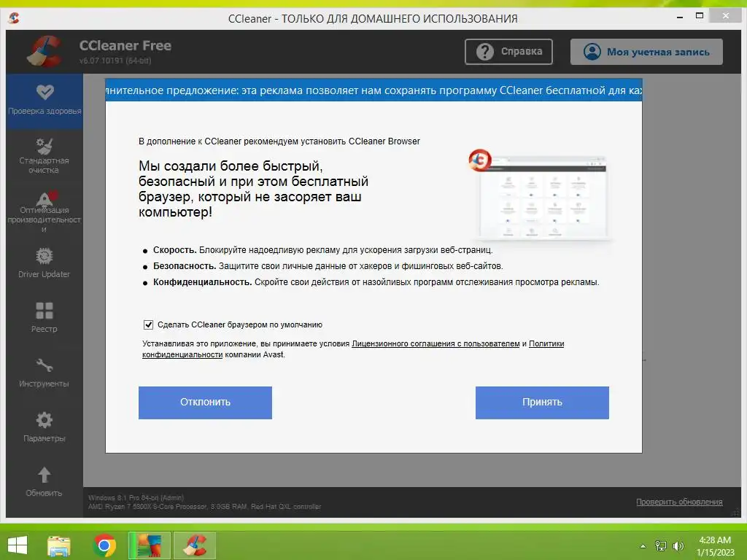The height and width of the screenshot is (560, 747).
Task: Open the Tools (Инструменты) section
Action: tap(44, 372)
